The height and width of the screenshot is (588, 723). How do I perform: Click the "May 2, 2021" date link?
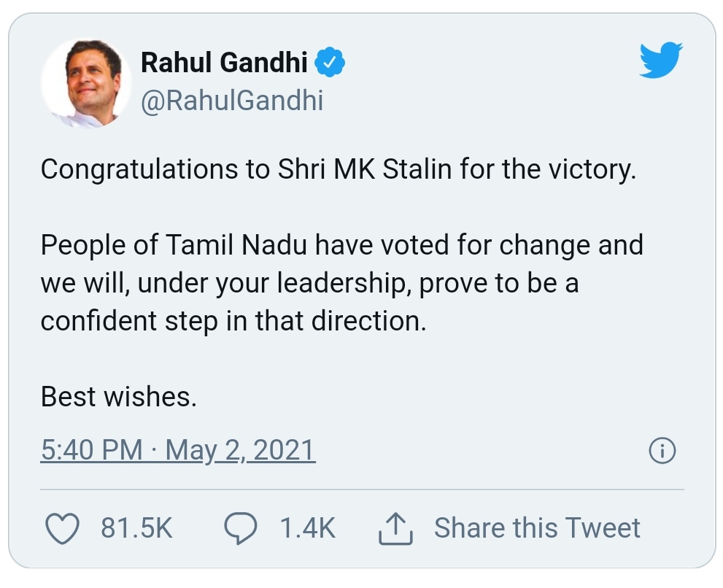point(240,450)
